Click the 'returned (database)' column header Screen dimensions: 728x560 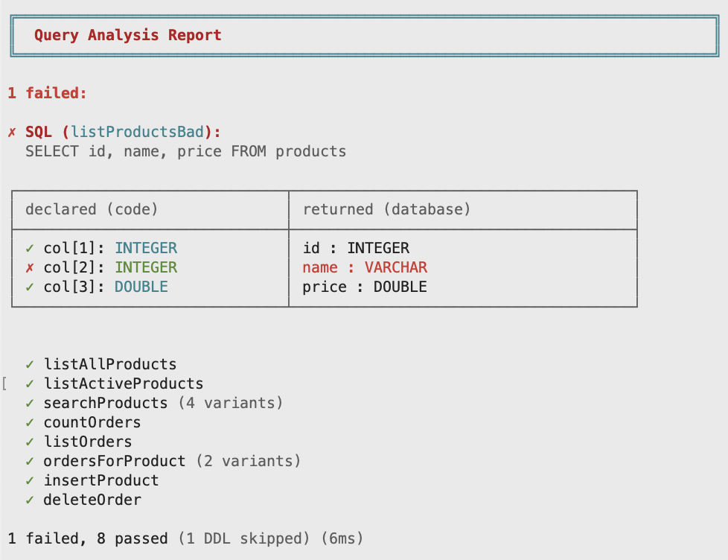coord(386,209)
